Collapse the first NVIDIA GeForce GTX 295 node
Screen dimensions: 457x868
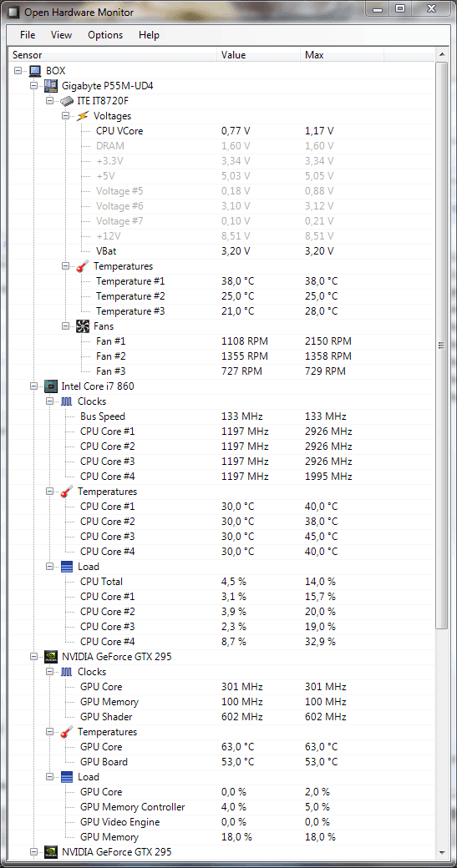pos(33,657)
